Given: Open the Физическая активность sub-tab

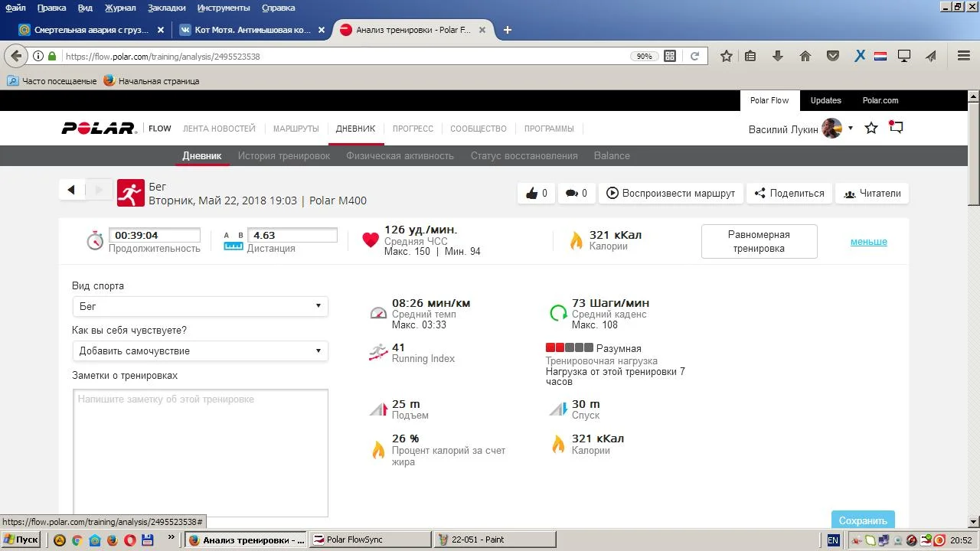Looking at the screenshot, I should click(x=400, y=155).
